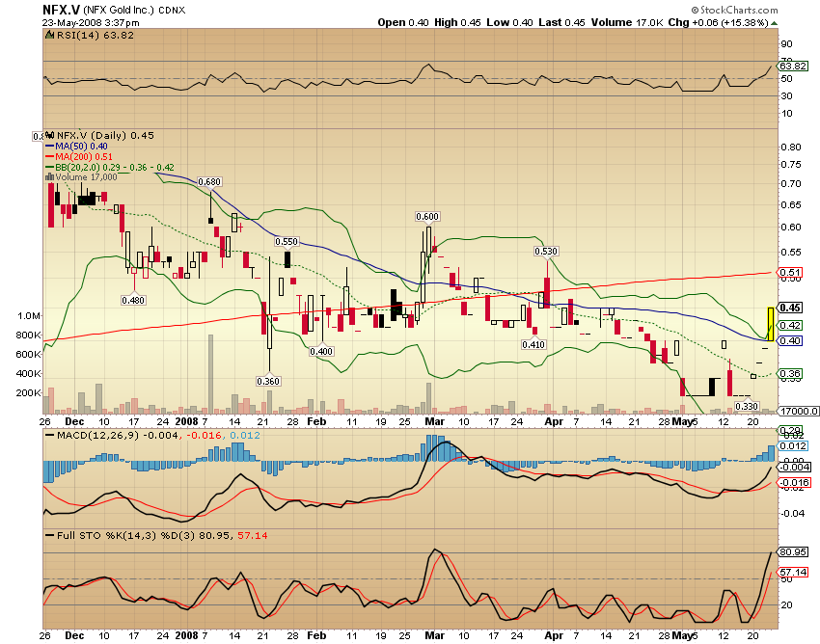The image size is (820, 644).
Task: Click the green up arrow beside Chg
Action: tap(774, 23)
